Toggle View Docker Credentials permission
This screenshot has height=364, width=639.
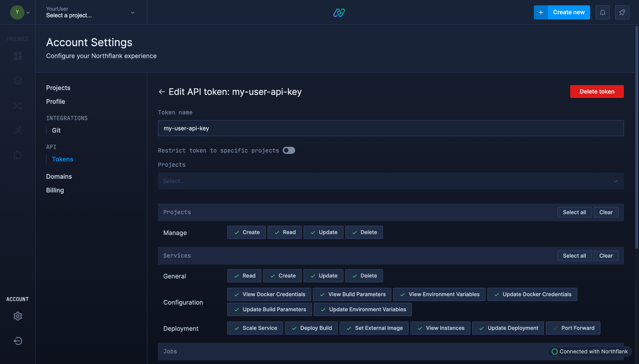click(x=269, y=294)
